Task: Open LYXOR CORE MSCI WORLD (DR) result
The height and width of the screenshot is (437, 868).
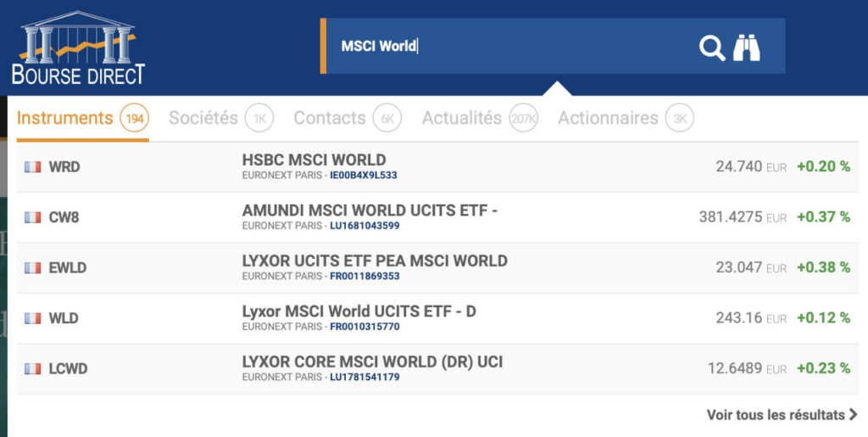Action: pos(372,361)
